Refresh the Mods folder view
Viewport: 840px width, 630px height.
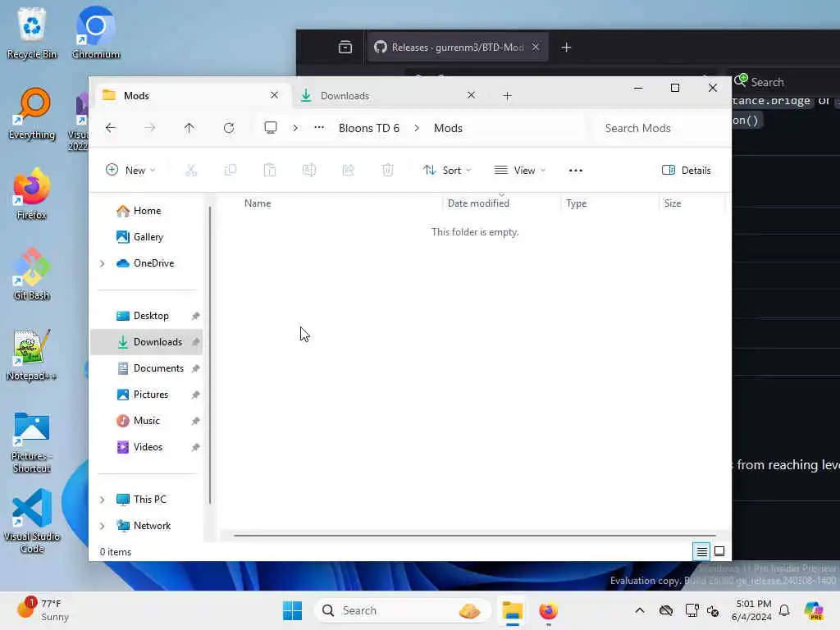(x=229, y=128)
